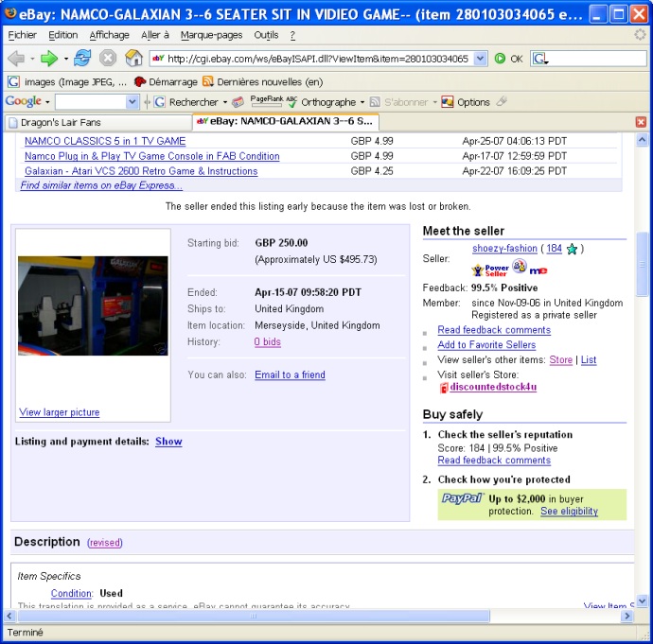653x644 pixels.
Task: Open the Orthographe dropdown arrow
Action: pyautogui.click(x=362, y=102)
